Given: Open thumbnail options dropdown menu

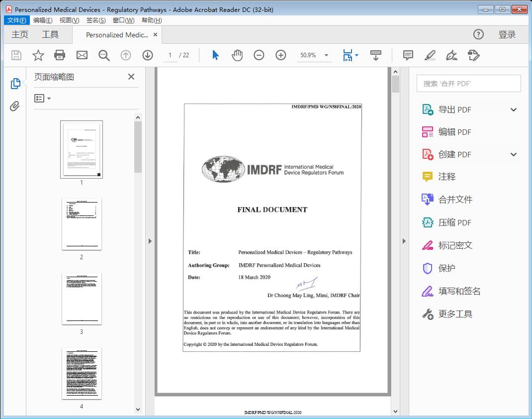Looking at the screenshot, I should point(42,99).
